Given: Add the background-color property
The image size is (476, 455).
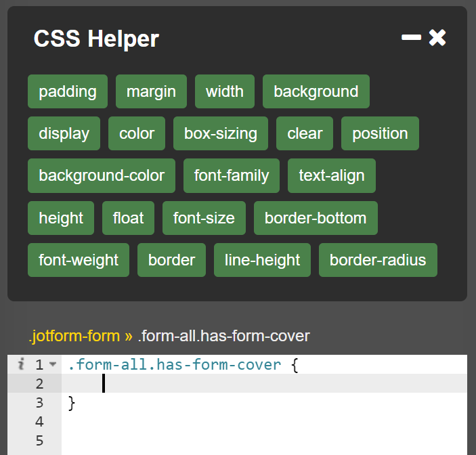Looking at the screenshot, I should click(102, 175).
